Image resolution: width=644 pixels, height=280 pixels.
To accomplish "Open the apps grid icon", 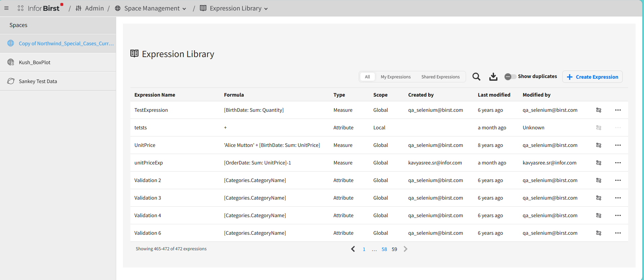I will 21,8.
